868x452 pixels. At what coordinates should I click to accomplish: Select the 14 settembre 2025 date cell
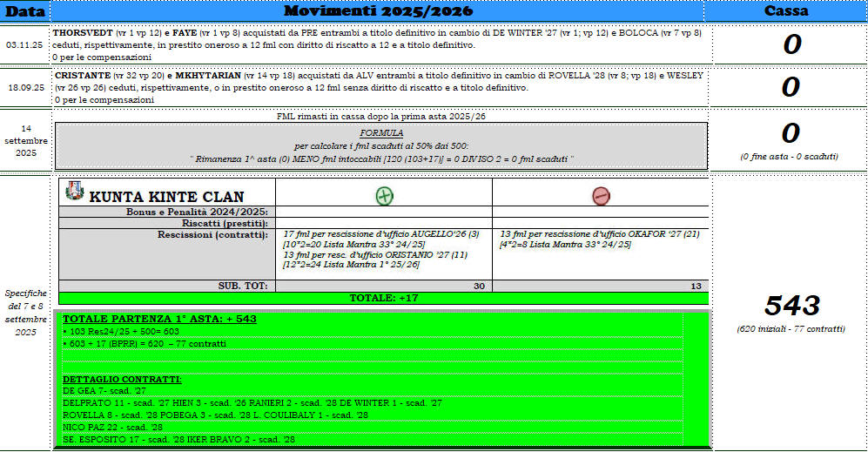point(24,139)
